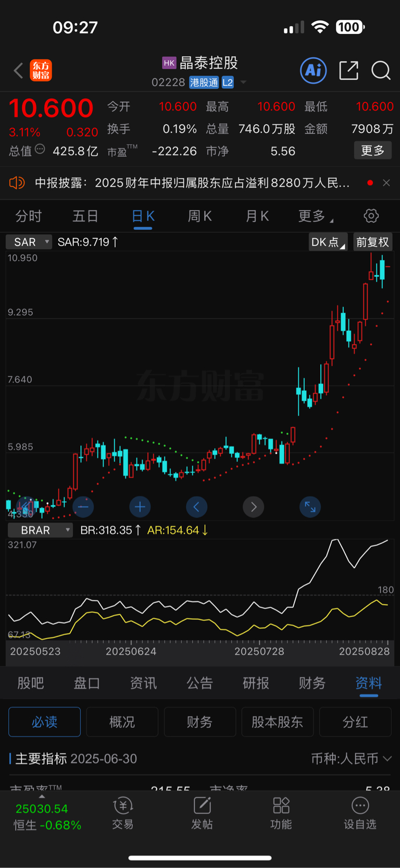Launch the Ai assistant icon

coord(314,70)
